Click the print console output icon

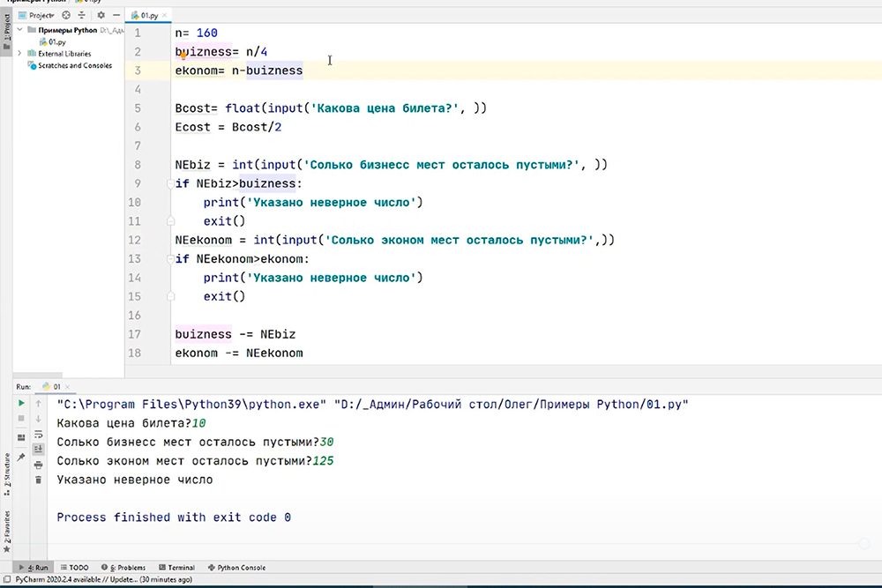click(x=38, y=465)
